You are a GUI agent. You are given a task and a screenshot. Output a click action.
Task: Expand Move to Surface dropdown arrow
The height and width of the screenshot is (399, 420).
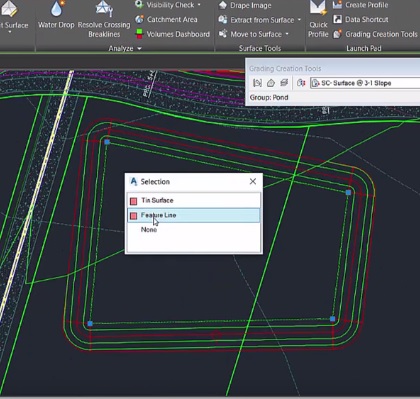[x=287, y=34]
